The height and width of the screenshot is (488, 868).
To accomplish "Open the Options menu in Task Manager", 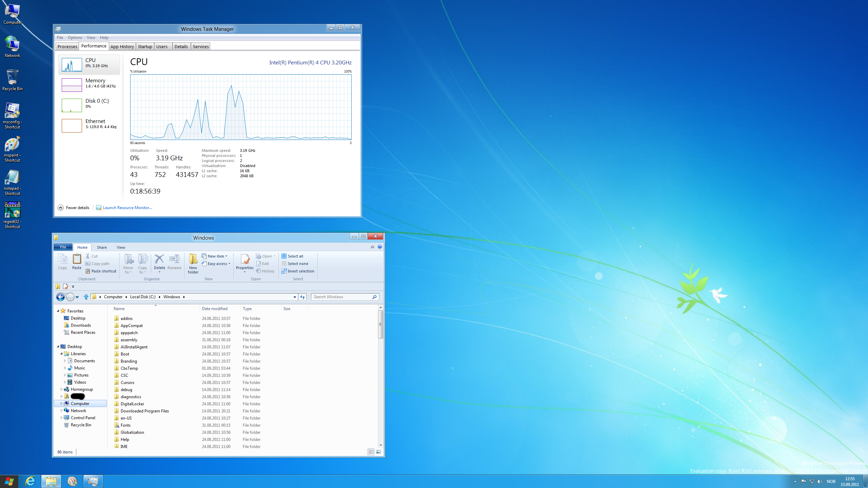I will coord(75,38).
